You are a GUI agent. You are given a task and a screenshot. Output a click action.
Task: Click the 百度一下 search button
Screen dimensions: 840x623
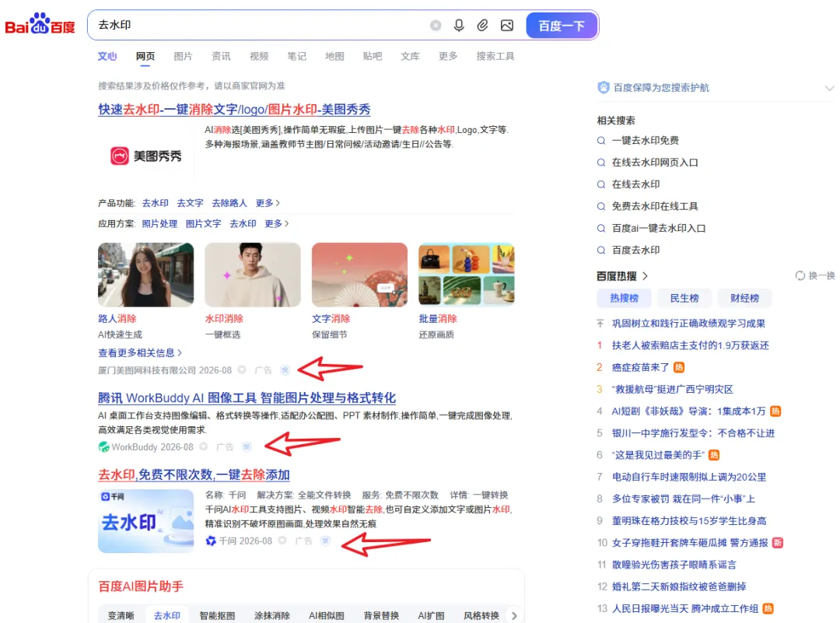pyautogui.click(x=562, y=26)
